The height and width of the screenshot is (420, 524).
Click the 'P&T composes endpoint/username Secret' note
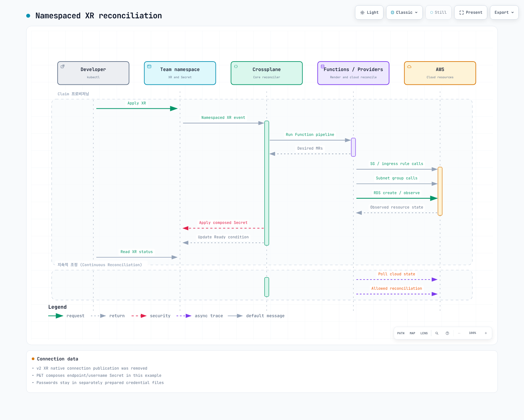coord(99,375)
